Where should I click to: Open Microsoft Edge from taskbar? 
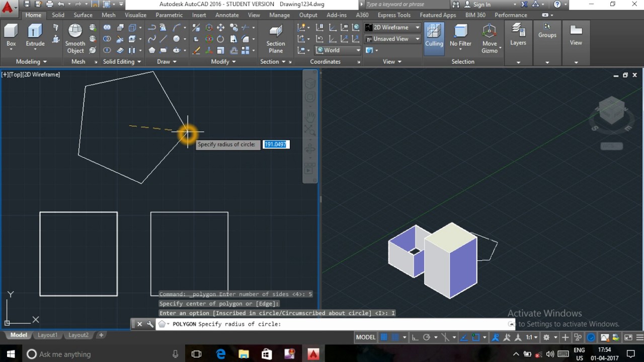[220, 354]
